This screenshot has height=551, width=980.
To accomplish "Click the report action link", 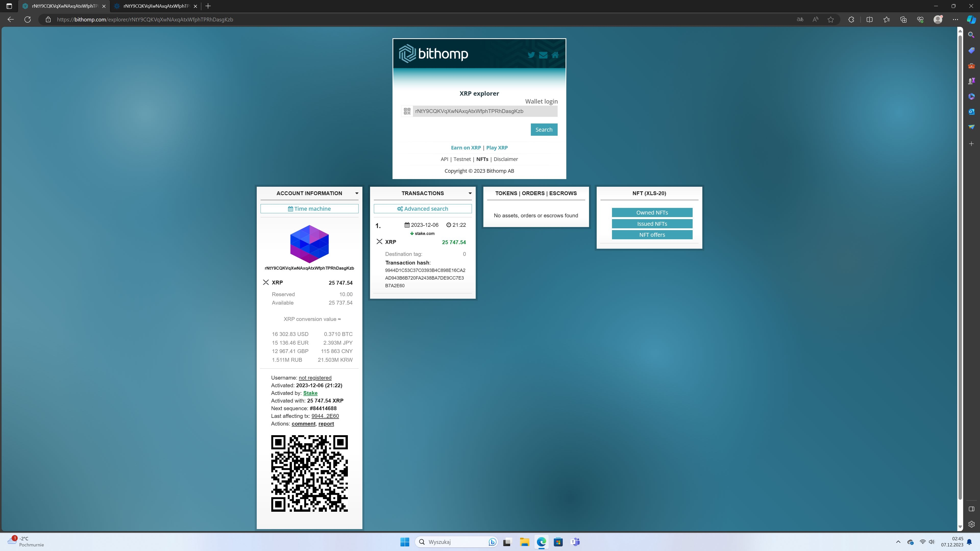I will [x=326, y=424].
